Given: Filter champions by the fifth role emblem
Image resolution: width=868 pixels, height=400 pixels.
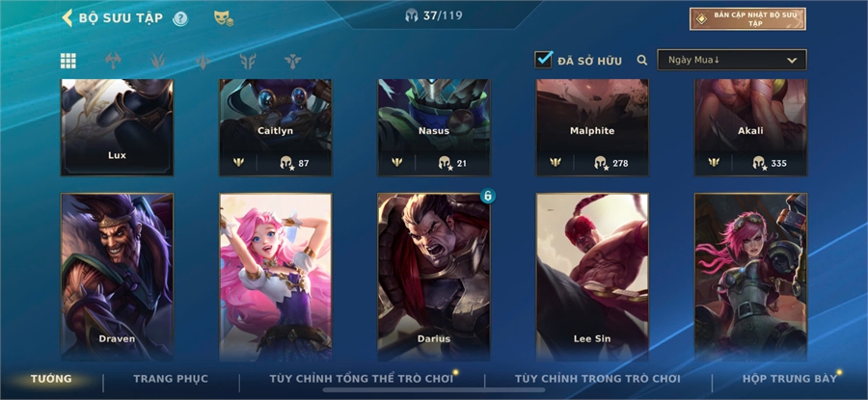Looking at the screenshot, I should point(293,61).
